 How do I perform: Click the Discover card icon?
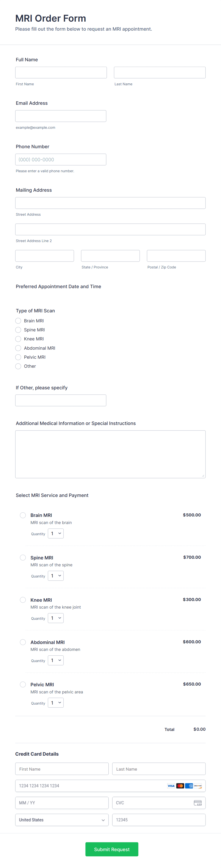(x=198, y=786)
